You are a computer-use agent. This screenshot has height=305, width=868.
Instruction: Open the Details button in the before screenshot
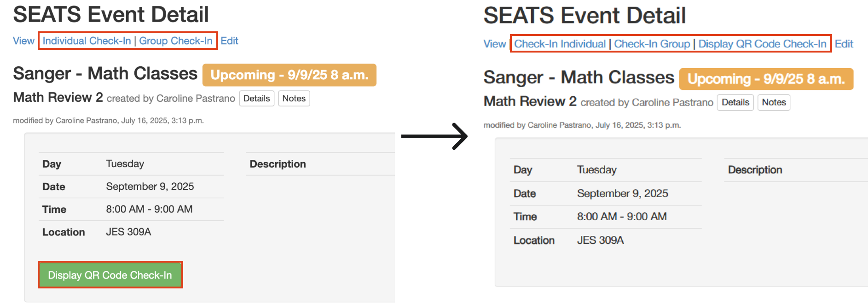point(256,99)
